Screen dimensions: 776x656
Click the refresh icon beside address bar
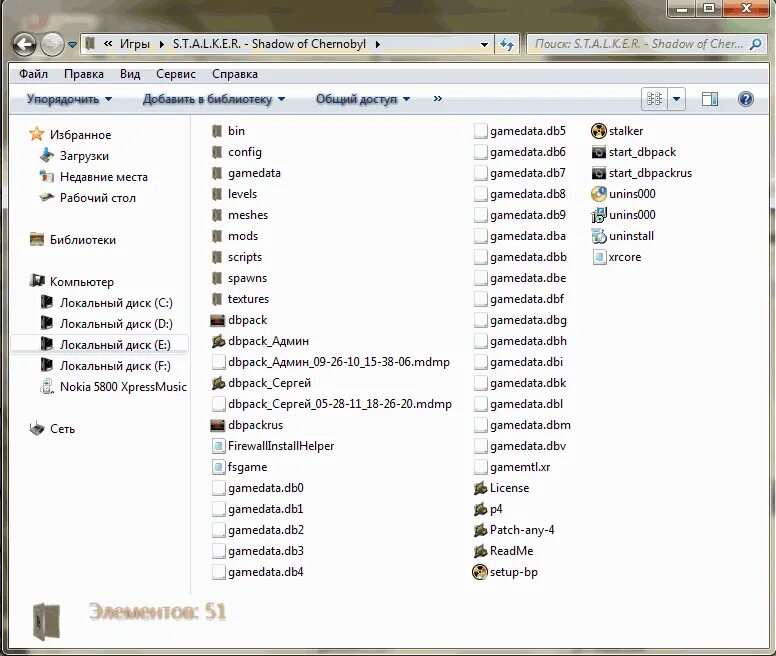[x=506, y=45]
